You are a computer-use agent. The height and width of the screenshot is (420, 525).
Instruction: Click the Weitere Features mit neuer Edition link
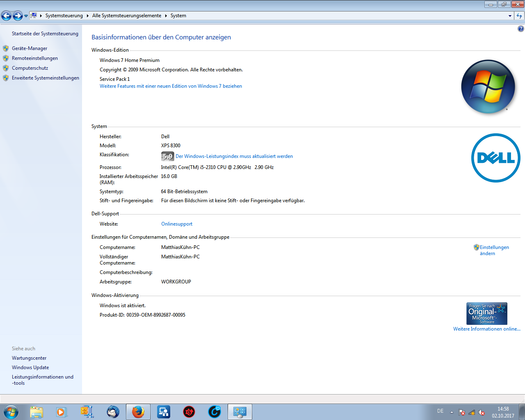click(171, 86)
